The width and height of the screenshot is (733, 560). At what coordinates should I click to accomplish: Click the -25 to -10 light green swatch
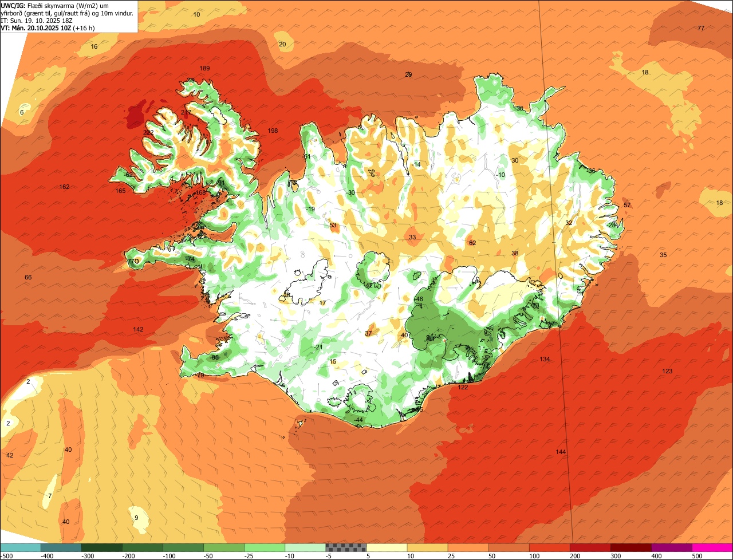[x=265, y=547]
